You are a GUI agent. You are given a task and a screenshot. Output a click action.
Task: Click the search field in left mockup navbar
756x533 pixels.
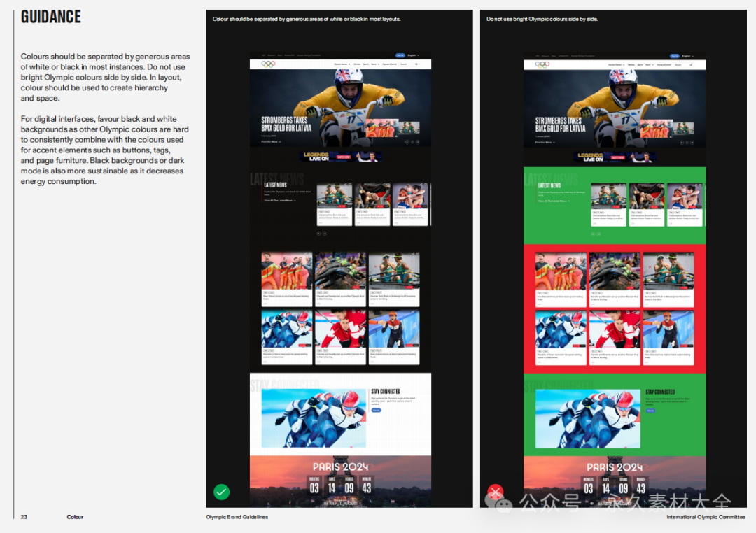(408, 64)
